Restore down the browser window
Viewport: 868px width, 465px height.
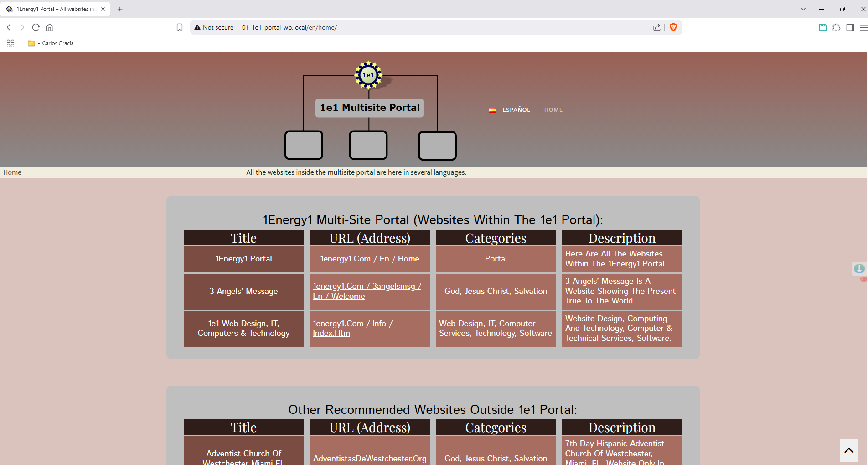click(842, 9)
